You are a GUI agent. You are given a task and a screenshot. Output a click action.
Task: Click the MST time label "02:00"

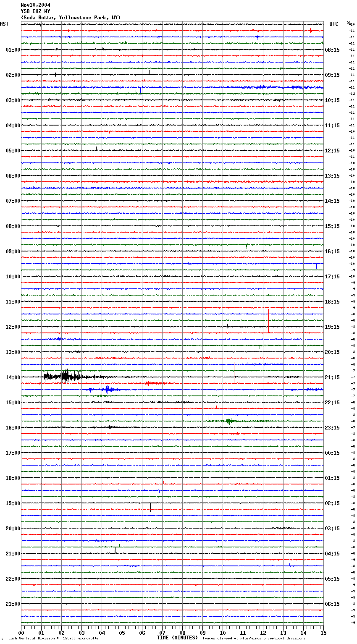(13, 75)
